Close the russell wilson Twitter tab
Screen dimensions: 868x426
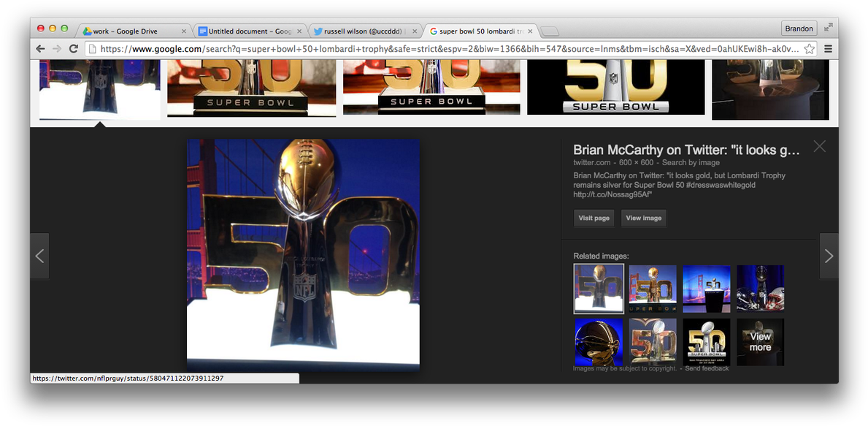[415, 31]
